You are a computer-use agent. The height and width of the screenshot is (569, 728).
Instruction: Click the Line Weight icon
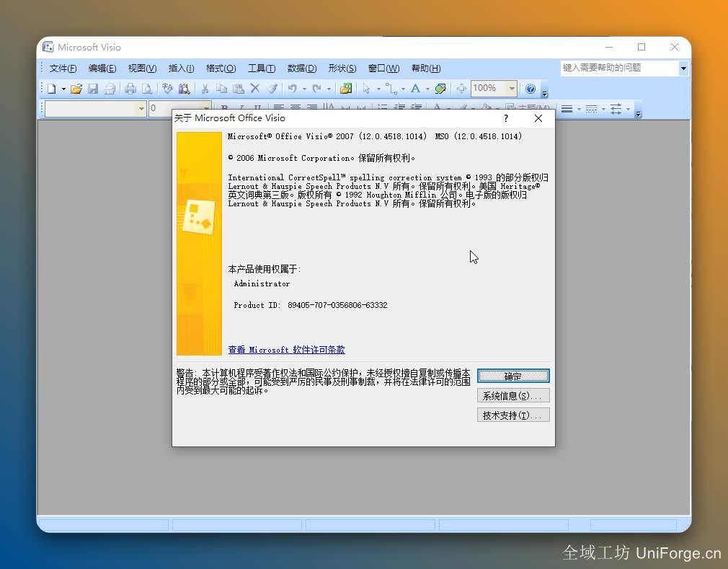point(567,109)
